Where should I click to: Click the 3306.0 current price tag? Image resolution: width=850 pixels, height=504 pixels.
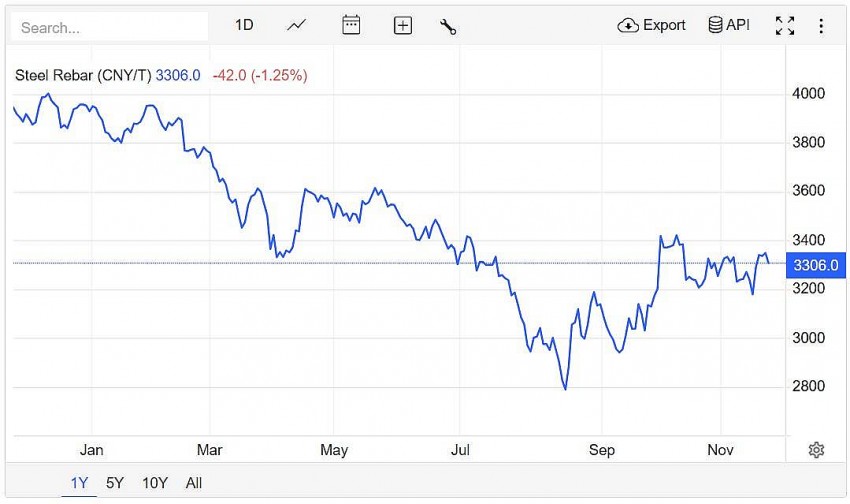pos(815,265)
